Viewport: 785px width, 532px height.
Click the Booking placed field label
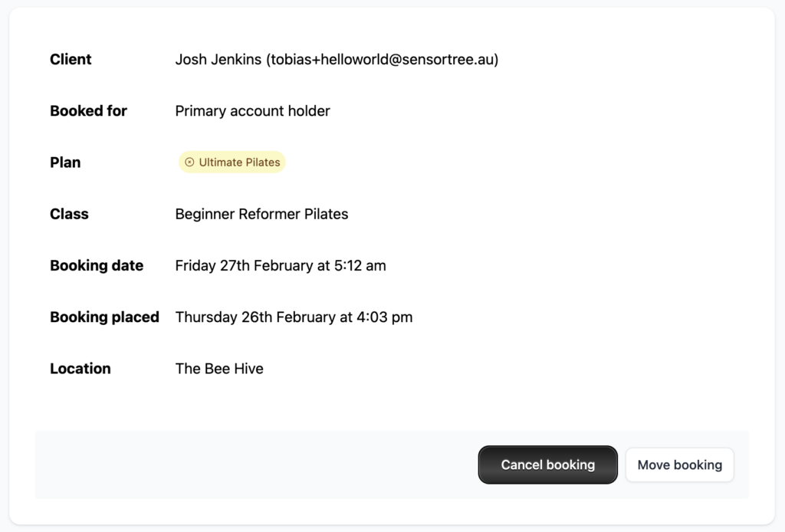(104, 317)
